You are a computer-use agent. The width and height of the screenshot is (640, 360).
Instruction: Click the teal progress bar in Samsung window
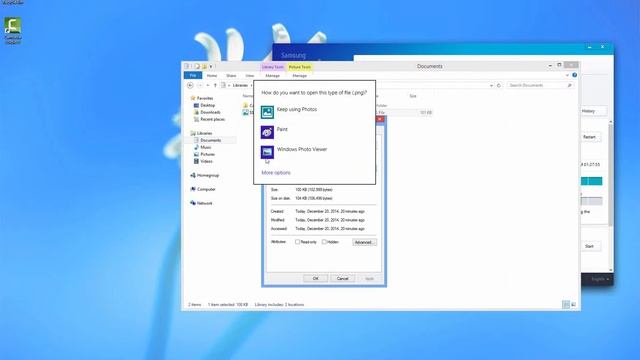(x=591, y=181)
